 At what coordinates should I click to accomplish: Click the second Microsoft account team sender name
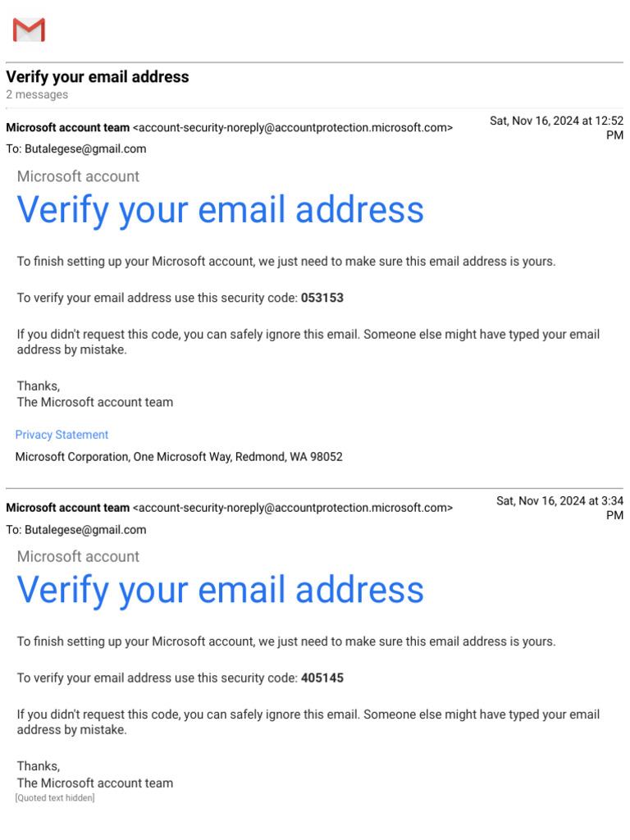tap(68, 507)
